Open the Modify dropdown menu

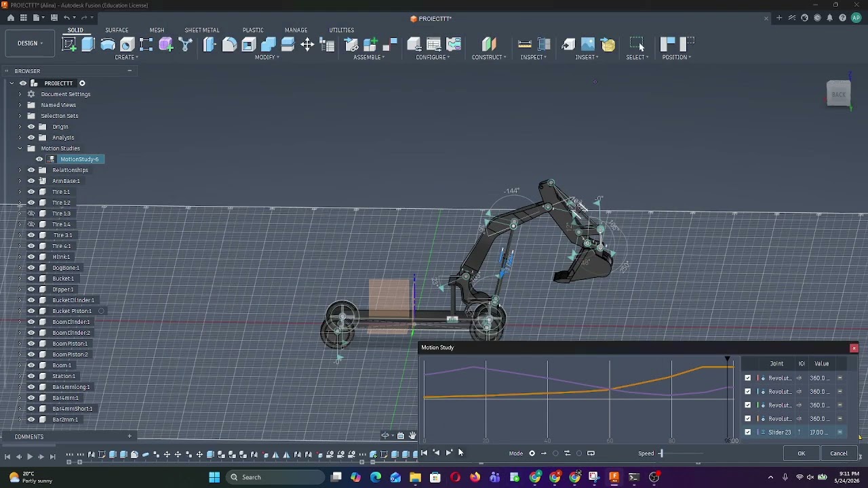(267, 58)
